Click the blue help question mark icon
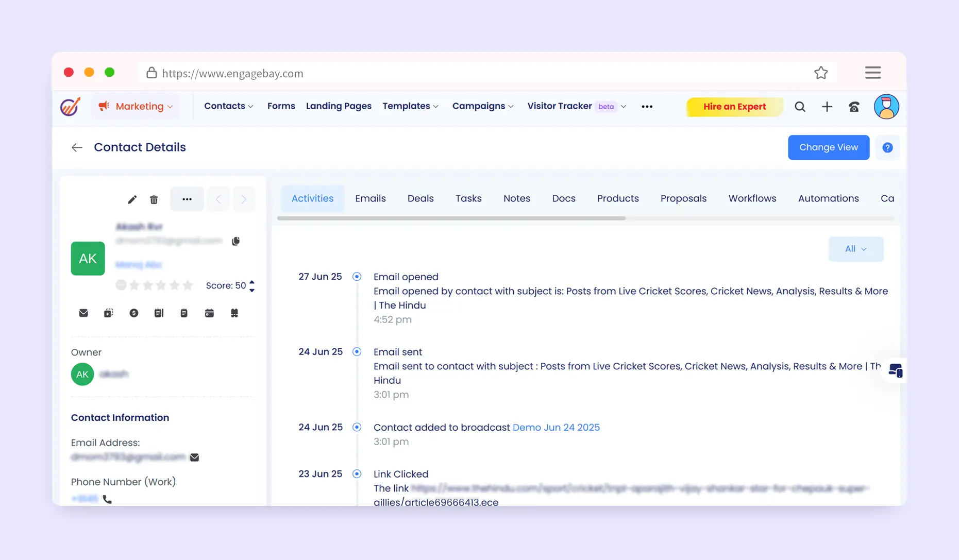The width and height of the screenshot is (959, 560). pyautogui.click(x=887, y=148)
